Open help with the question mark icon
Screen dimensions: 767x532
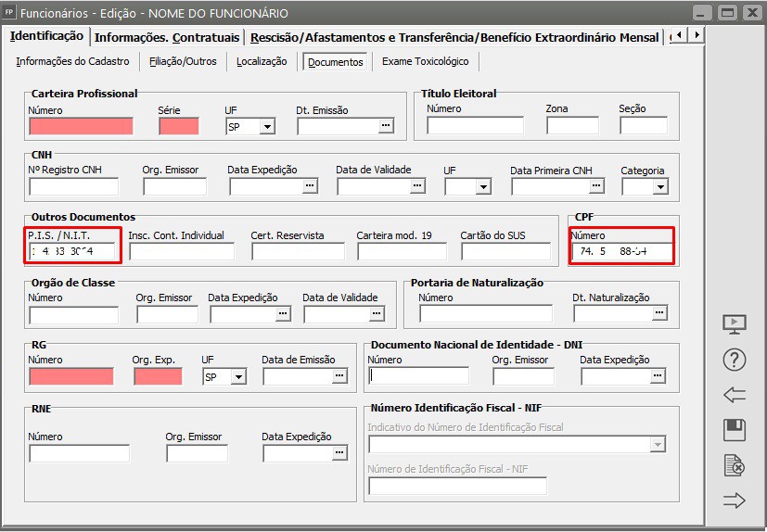(x=735, y=360)
